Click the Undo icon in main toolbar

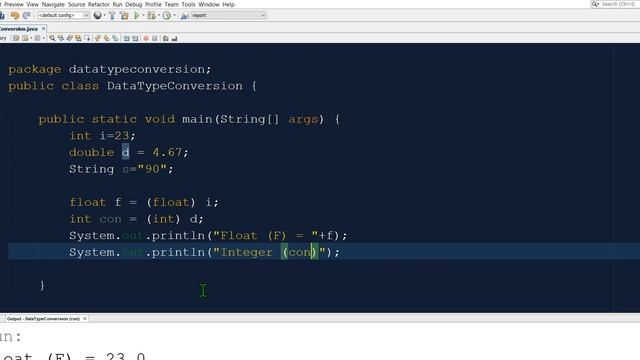[15, 16]
